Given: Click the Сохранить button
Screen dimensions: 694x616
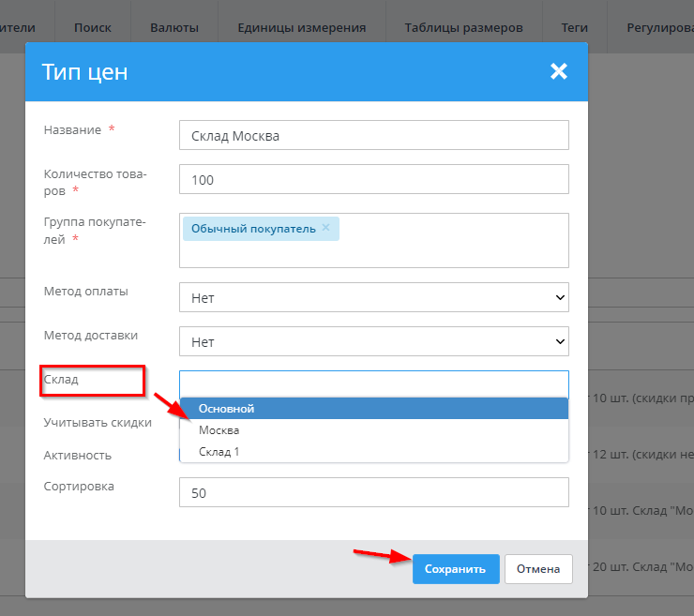Looking at the screenshot, I should [x=455, y=569].
